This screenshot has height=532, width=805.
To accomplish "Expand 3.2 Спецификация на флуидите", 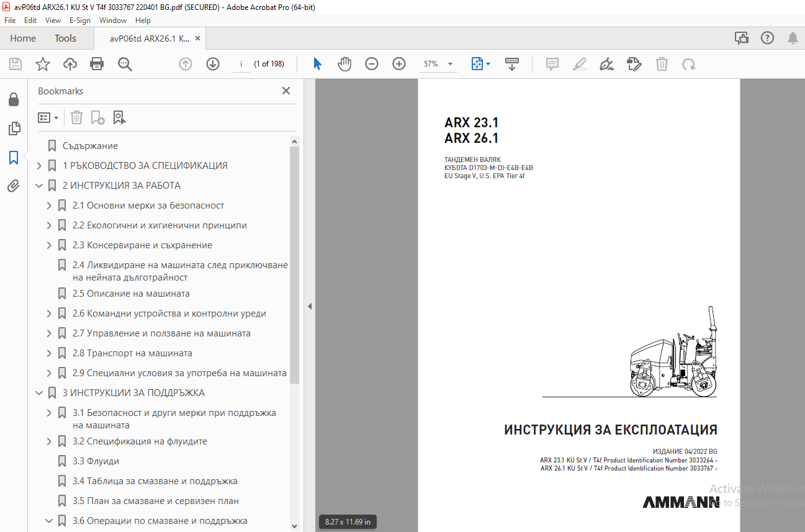I will tap(49, 441).
